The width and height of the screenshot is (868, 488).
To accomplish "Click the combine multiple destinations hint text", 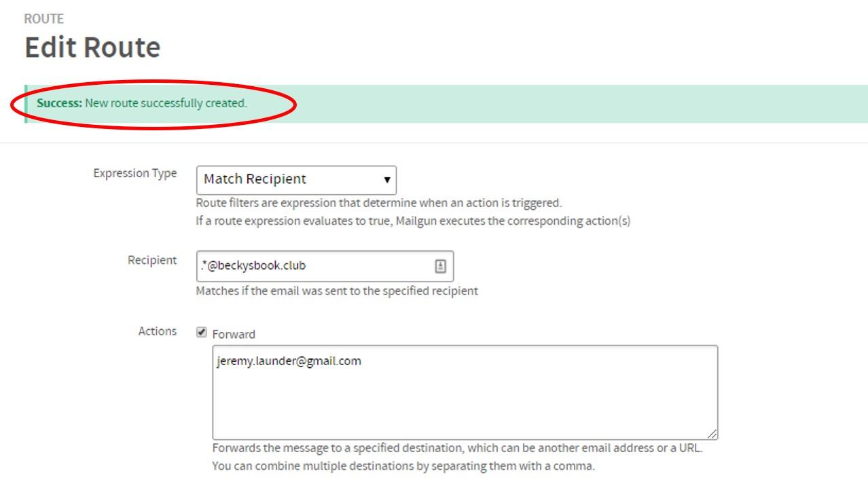I will (x=403, y=466).
